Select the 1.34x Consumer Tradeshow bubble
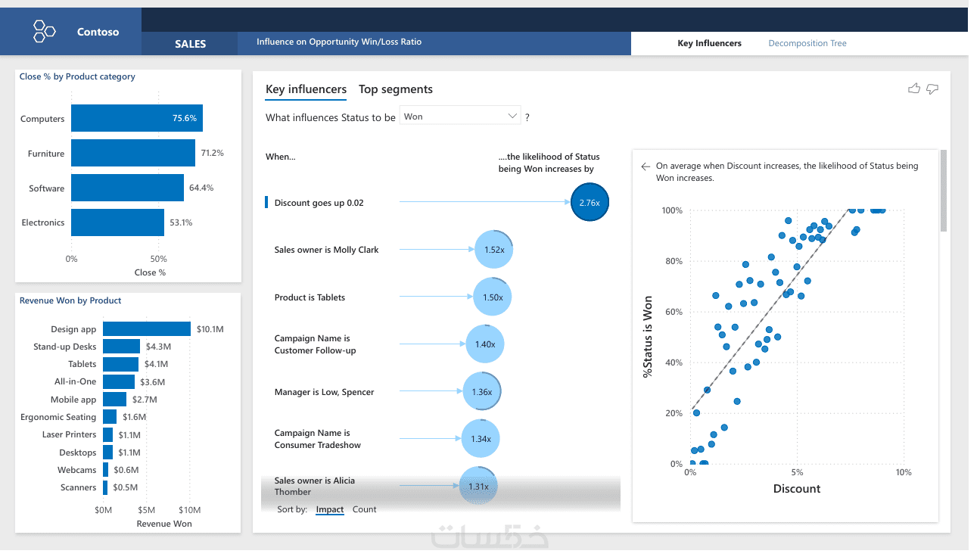This screenshot has height=560, width=980. point(481,439)
